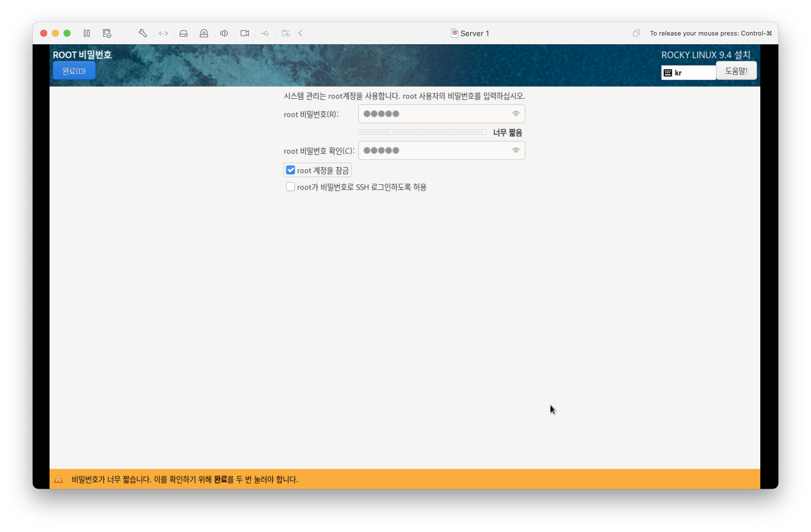Screen dimensions: 811x532
Task: Uncheck root 계정을 잠금 checkbox
Action: pos(290,170)
